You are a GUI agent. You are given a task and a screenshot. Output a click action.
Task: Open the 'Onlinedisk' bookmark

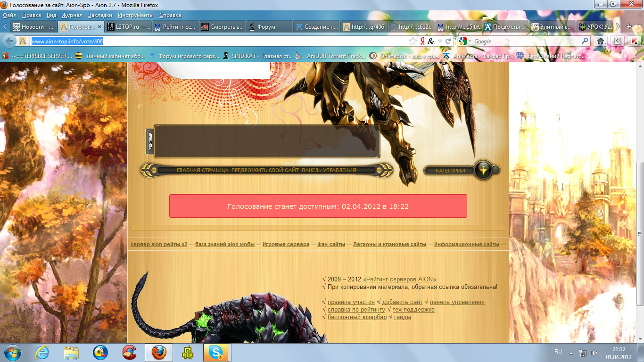(x=404, y=56)
